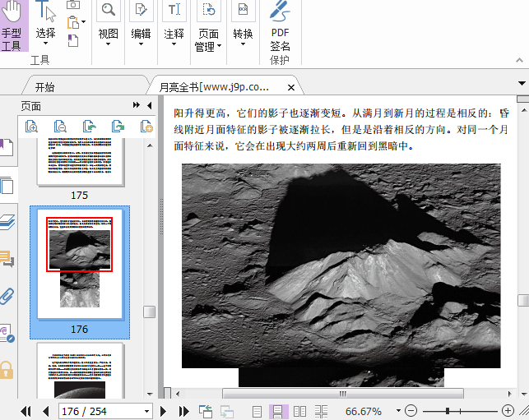Open the comments panel in the sidebar
The image size is (529, 420).
pyautogui.click(x=7, y=260)
